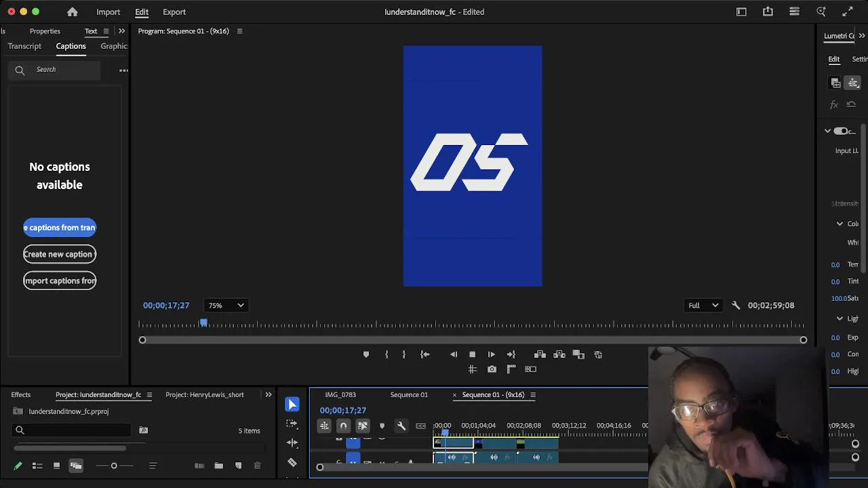Click Create captions from transcript button
Viewport: 868px width, 488px height.
pyautogui.click(x=60, y=228)
